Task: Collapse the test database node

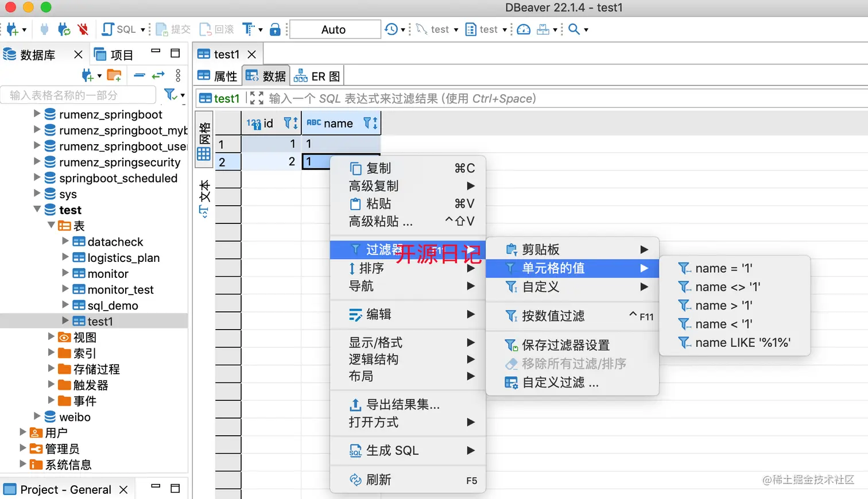Action: (37, 210)
